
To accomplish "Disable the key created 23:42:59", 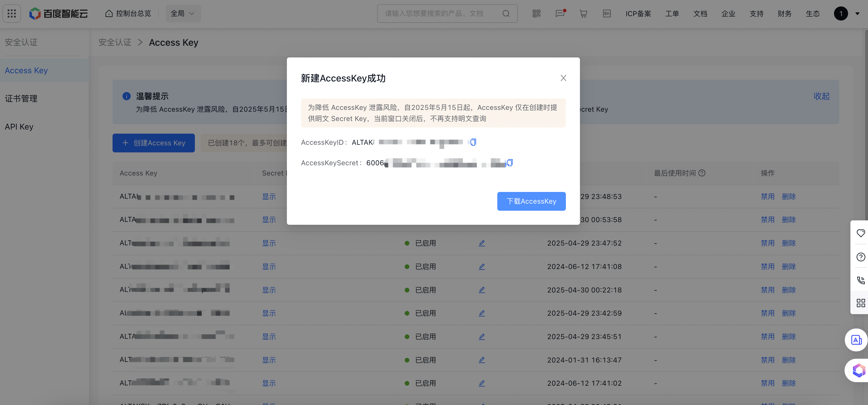I will pos(767,313).
